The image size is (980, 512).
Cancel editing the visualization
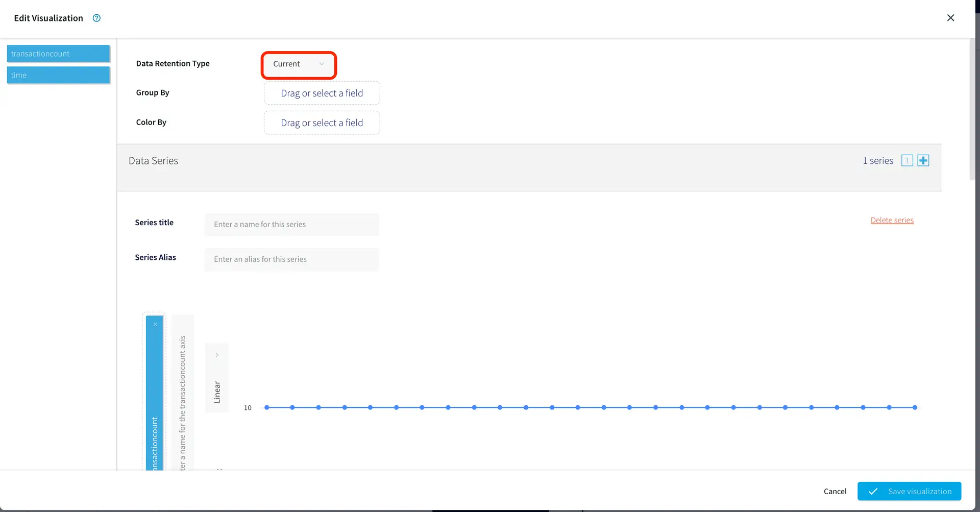(x=835, y=492)
